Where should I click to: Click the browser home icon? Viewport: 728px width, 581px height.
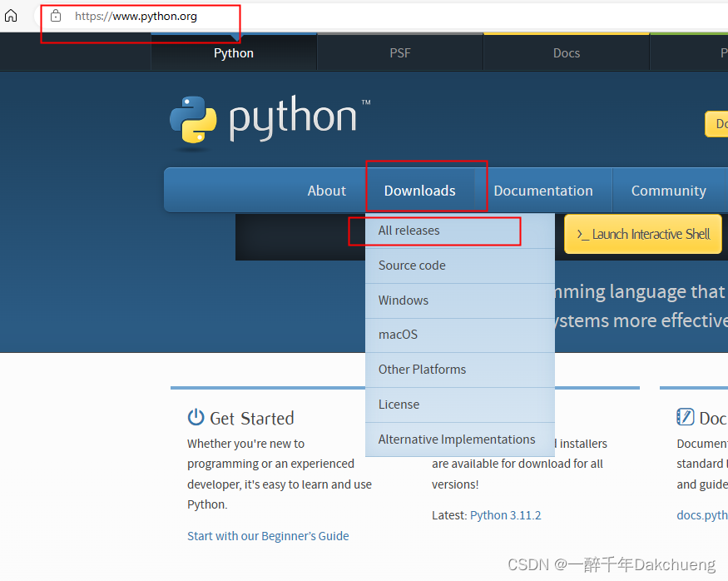(11, 16)
